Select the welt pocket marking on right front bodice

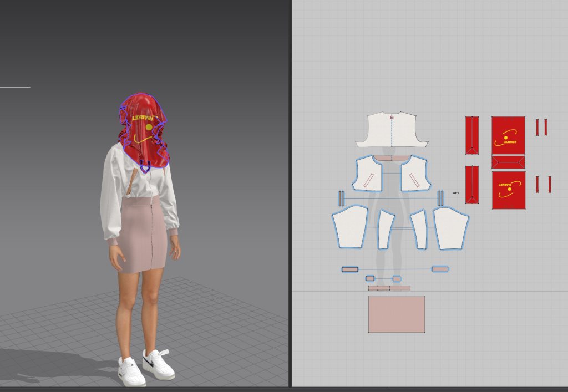pyautogui.click(x=415, y=180)
